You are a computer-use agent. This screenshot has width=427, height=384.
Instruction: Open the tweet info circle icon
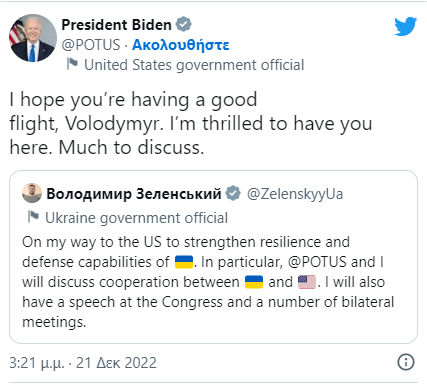(x=406, y=362)
